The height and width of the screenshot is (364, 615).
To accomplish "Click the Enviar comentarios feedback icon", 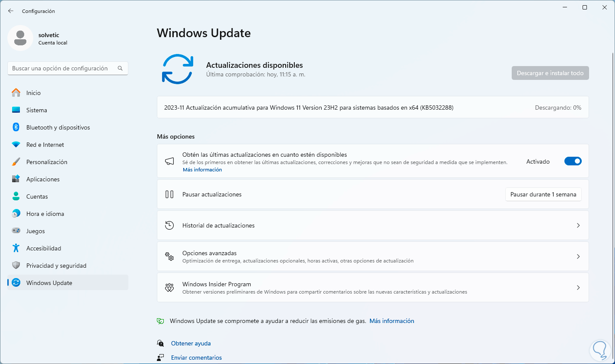I will coord(160,358).
